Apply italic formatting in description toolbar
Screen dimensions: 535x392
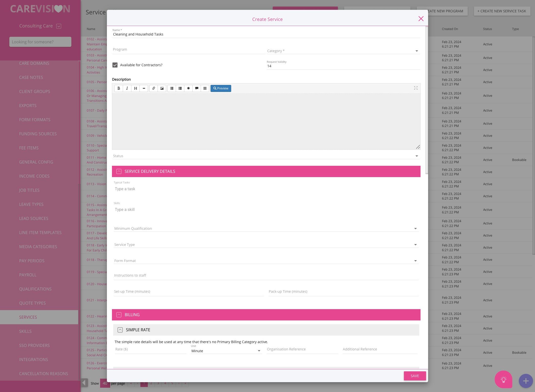click(x=127, y=88)
